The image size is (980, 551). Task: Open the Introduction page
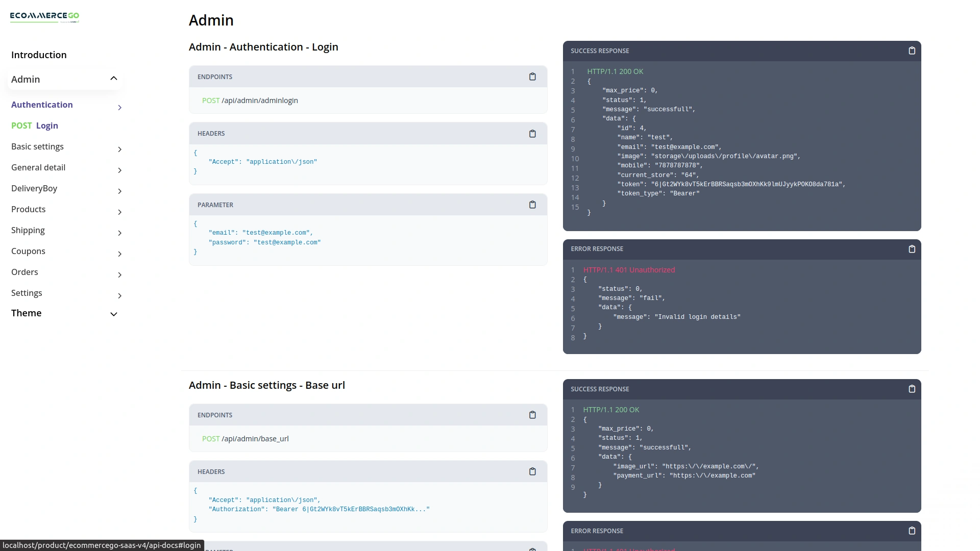click(39, 55)
